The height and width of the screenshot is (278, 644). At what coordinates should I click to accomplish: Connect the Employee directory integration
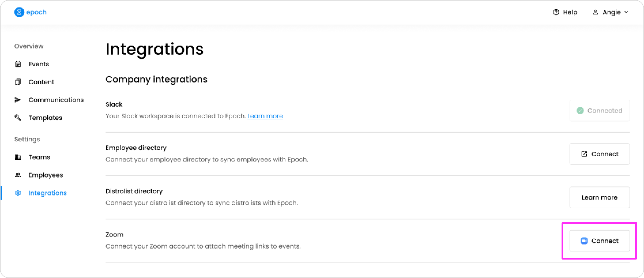(x=599, y=154)
